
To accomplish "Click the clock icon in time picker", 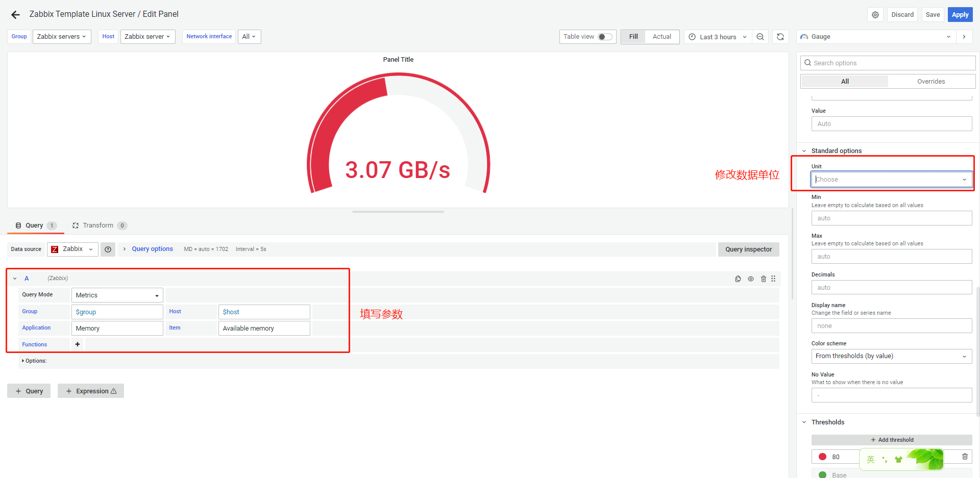I will 692,37.
